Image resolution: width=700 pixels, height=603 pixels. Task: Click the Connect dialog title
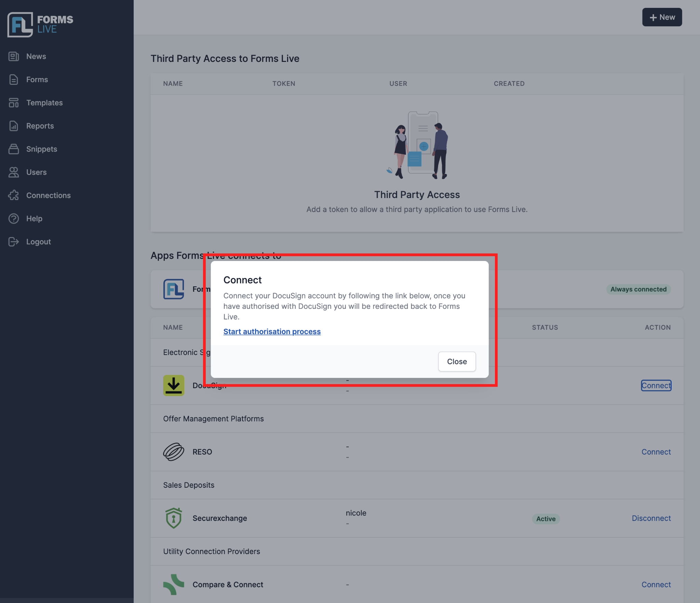243,280
